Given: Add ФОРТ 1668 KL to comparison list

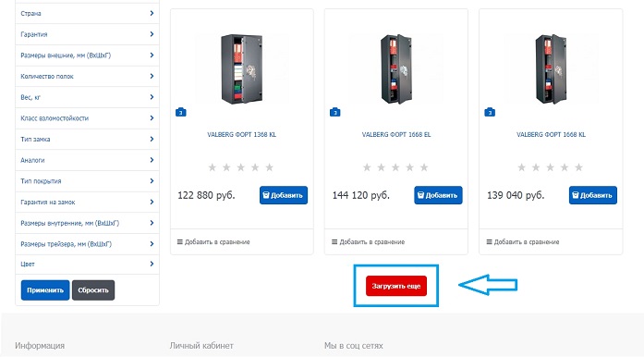Looking at the screenshot, I should [523, 241].
